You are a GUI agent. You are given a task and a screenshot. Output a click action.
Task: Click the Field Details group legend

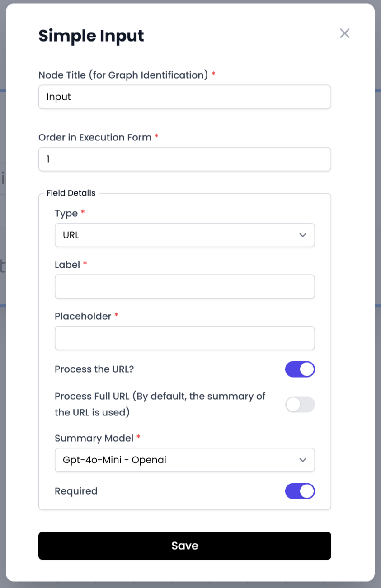[71, 193]
